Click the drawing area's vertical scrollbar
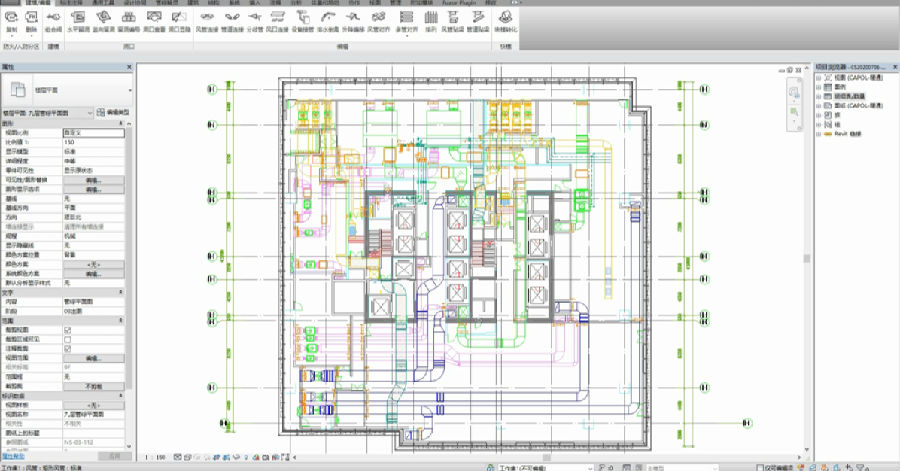This screenshot has width=900, height=471. tap(806, 258)
